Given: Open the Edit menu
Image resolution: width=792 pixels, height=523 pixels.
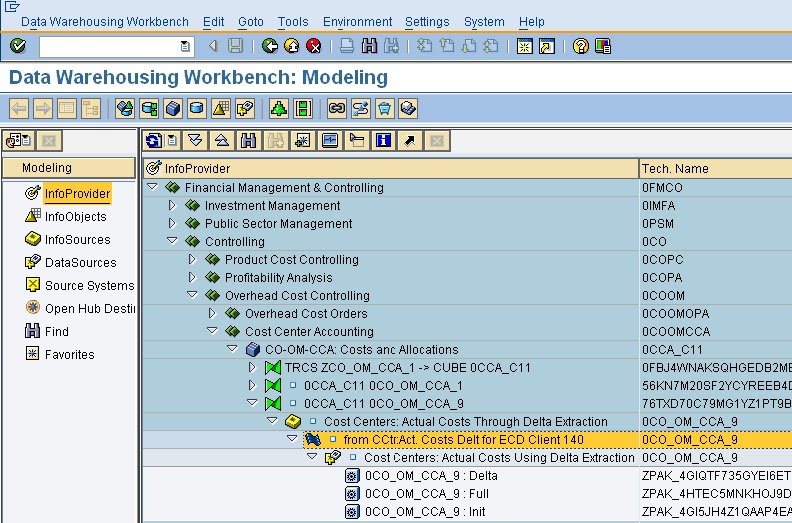Looking at the screenshot, I should pos(214,22).
